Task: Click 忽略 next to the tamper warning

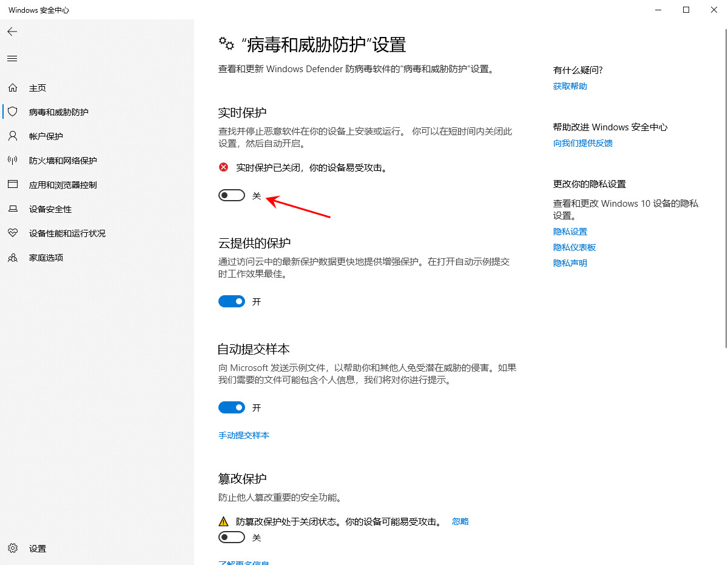Action: (x=460, y=521)
